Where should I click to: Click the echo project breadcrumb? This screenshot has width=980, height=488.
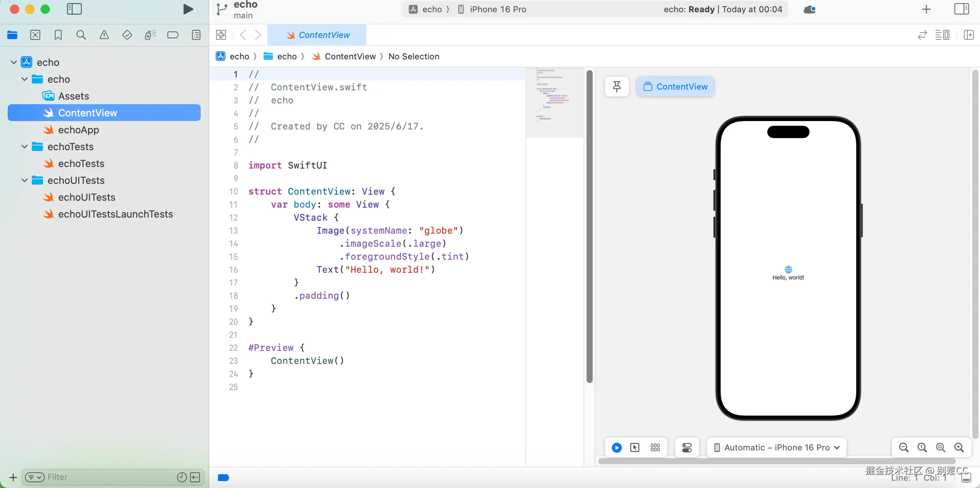(233, 56)
